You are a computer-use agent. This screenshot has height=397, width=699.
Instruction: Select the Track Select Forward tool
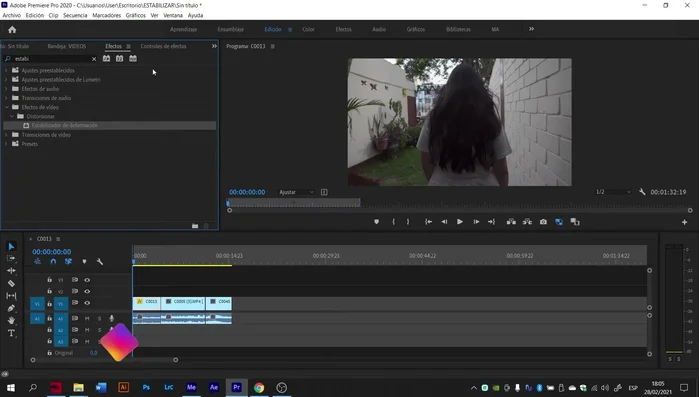[12, 258]
